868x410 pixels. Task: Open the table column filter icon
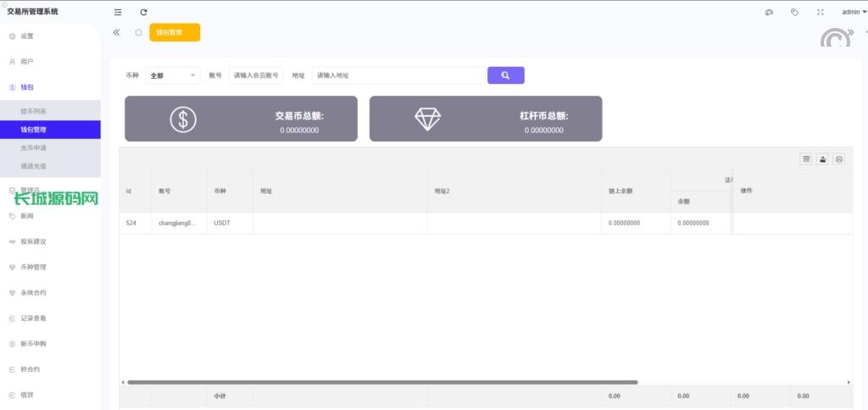click(806, 158)
